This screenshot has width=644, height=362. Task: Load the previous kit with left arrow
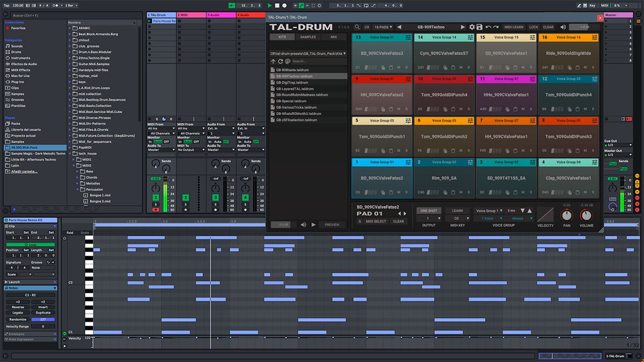coord(399,27)
